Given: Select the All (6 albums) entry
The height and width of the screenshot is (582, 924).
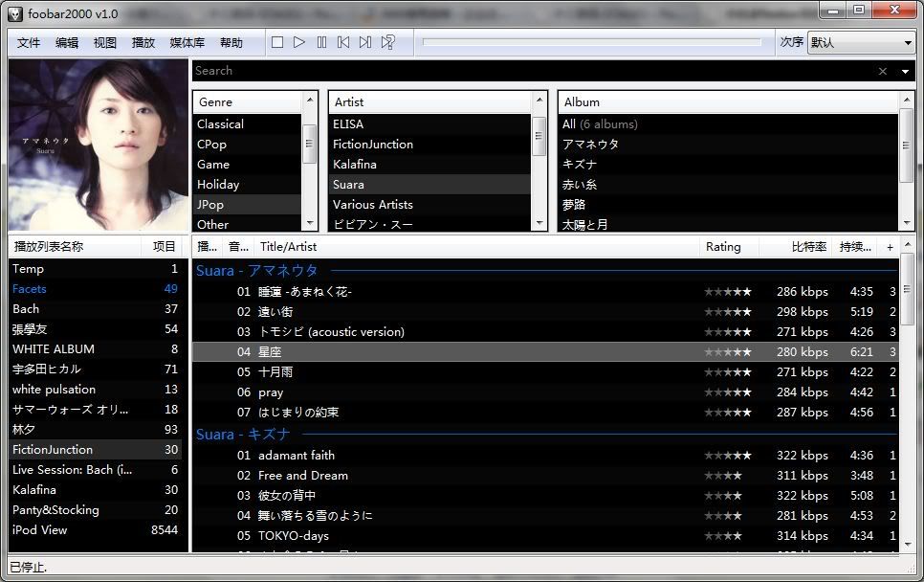Looking at the screenshot, I should (x=728, y=124).
